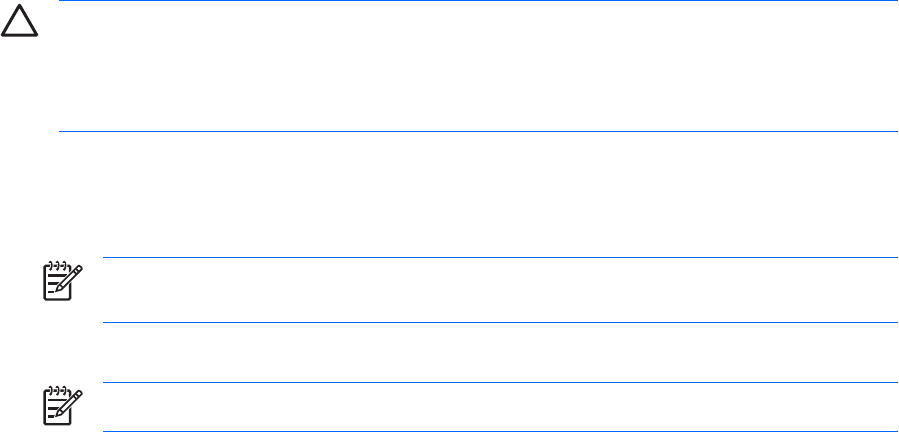Image resolution: width=899 pixels, height=432 pixels.
Task: Click the rule above the caution box
Action: tap(478, 1)
